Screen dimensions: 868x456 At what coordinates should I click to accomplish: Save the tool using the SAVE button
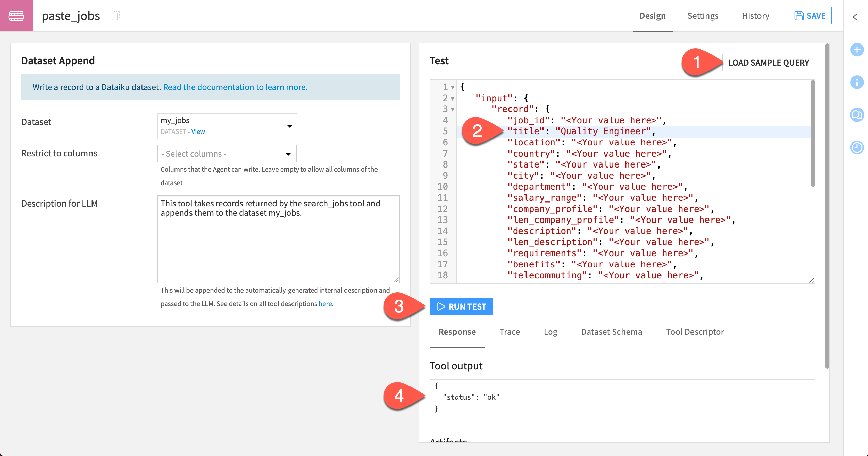pyautogui.click(x=810, y=16)
